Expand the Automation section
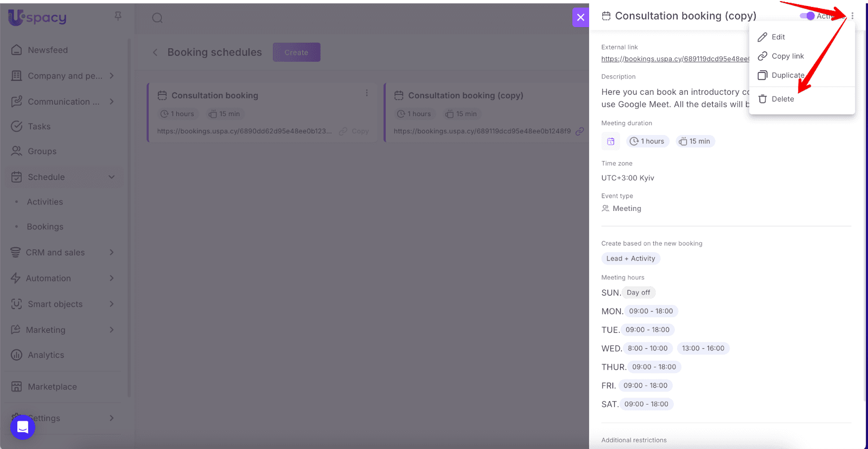Image resolution: width=868 pixels, height=449 pixels. [x=112, y=278]
